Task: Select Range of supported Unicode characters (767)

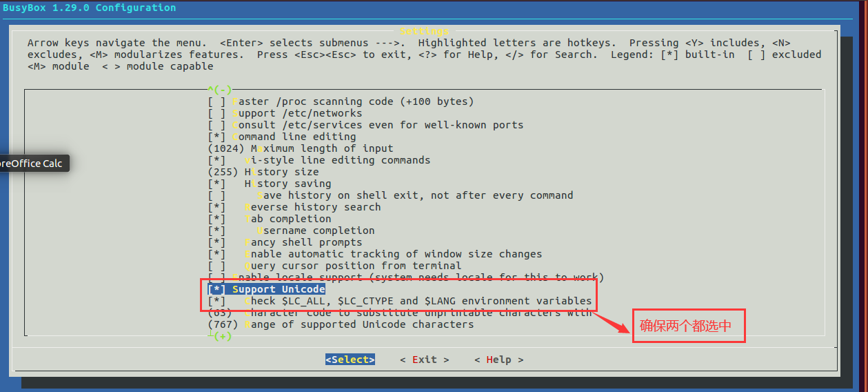Action: [x=341, y=324]
